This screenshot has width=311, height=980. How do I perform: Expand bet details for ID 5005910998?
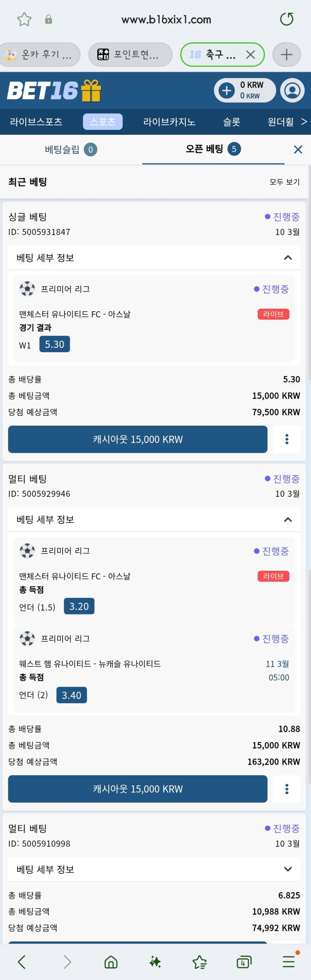click(x=288, y=869)
